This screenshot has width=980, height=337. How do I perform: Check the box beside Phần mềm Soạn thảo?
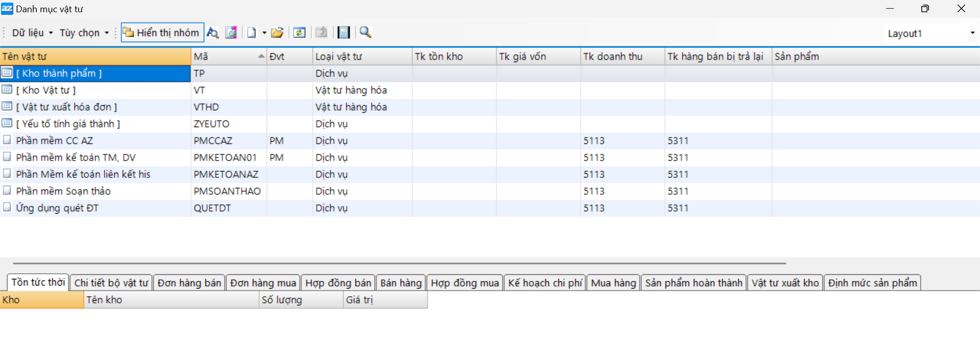(7, 190)
